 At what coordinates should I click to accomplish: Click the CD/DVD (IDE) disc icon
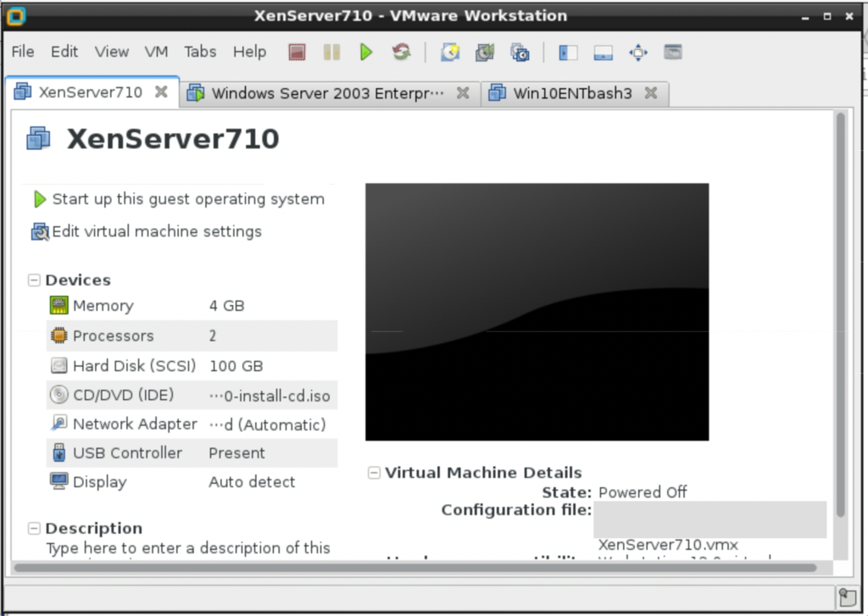[58, 395]
